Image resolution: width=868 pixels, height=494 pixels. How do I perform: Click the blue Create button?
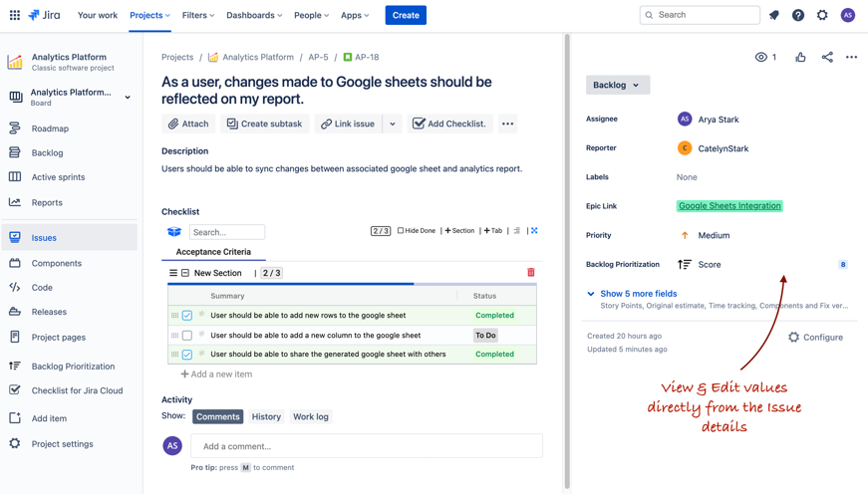click(406, 15)
